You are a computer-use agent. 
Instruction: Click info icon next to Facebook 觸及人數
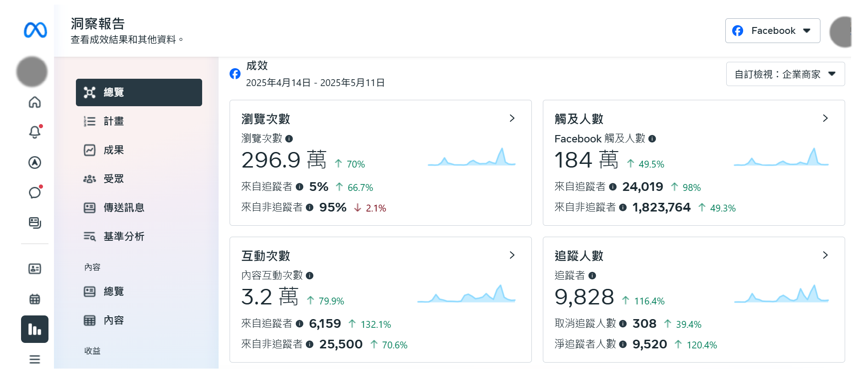(x=652, y=139)
